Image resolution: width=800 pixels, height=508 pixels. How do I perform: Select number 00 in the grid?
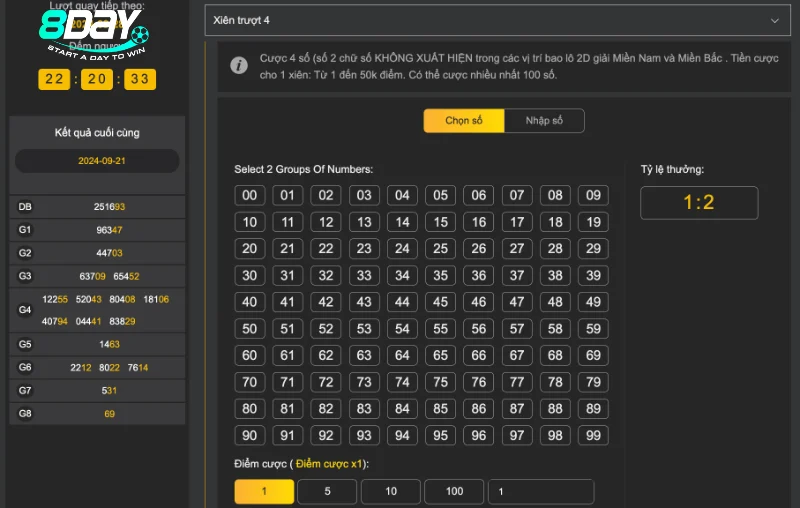[x=250, y=196]
